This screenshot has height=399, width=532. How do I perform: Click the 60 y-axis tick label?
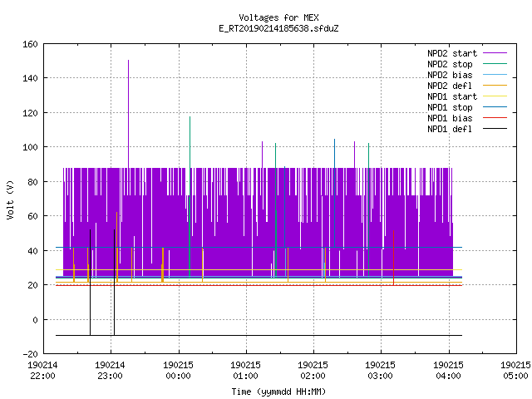click(x=32, y=216)
